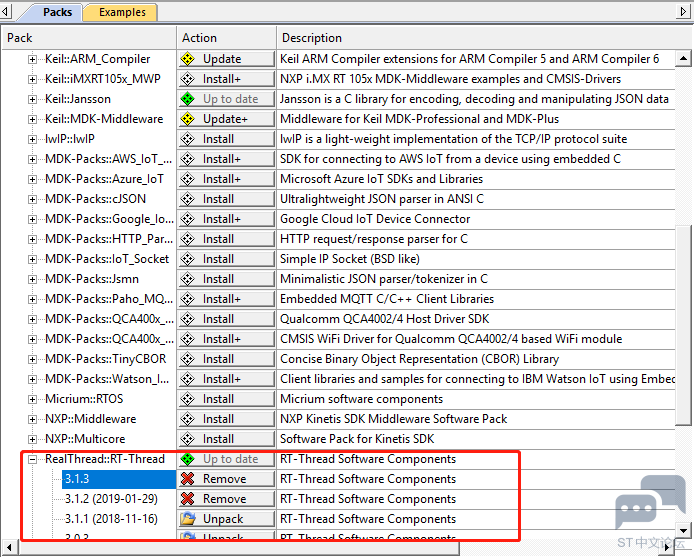Click the Action column header

click(227, 38)
